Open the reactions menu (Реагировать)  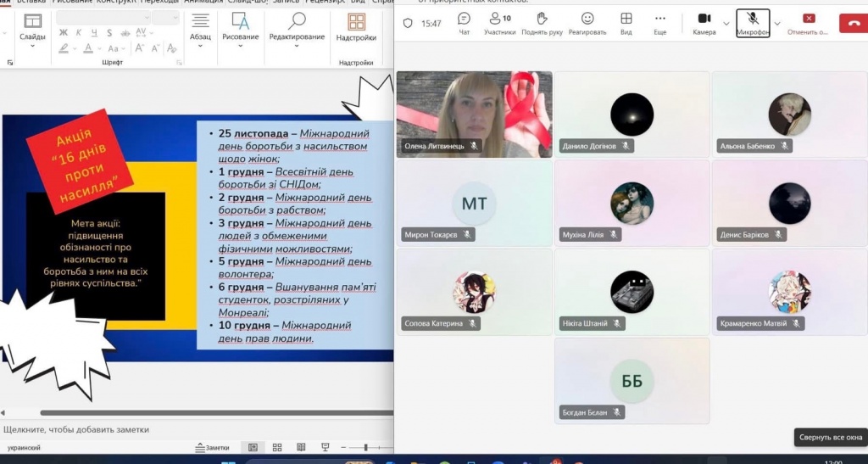[587, 23]
